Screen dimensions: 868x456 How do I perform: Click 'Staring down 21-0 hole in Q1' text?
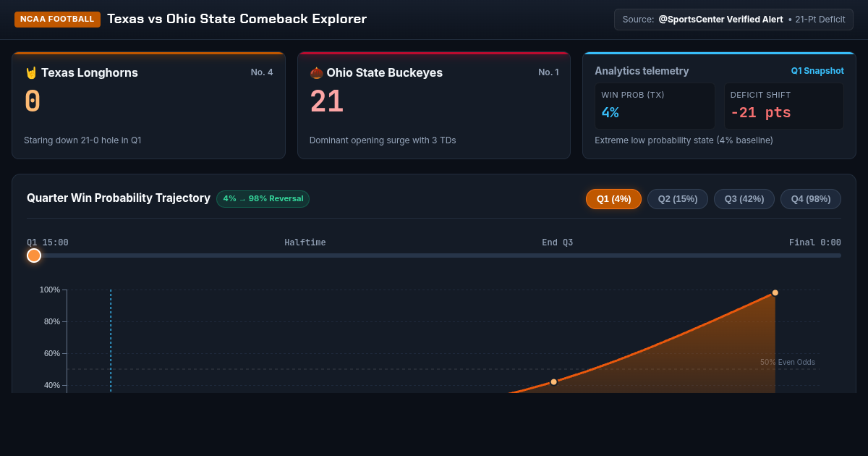pyautogui.click(x=82, y=140)
